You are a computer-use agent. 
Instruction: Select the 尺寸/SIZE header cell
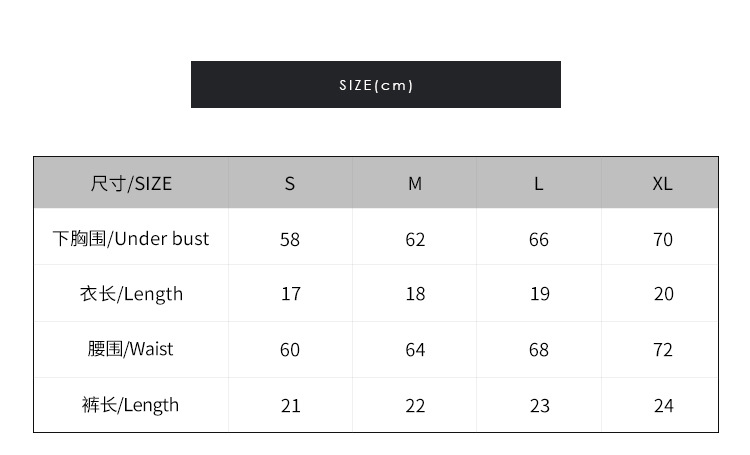coord(131,183)
